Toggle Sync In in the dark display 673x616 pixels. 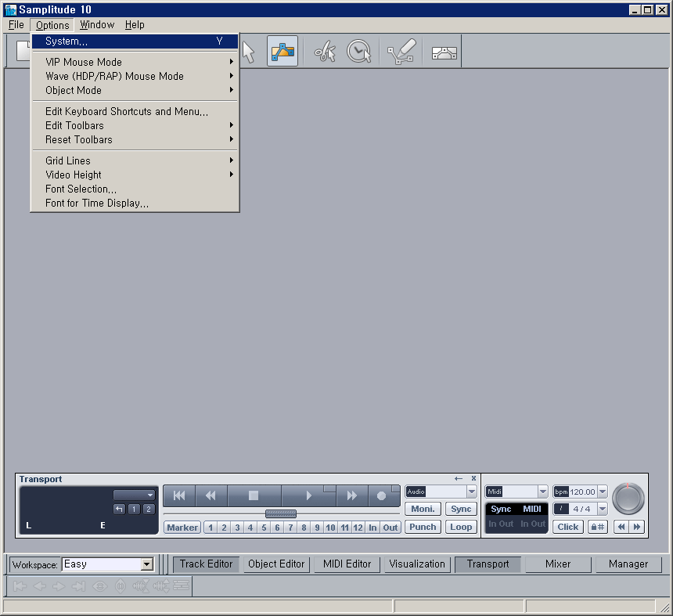(x=494, y=524)
